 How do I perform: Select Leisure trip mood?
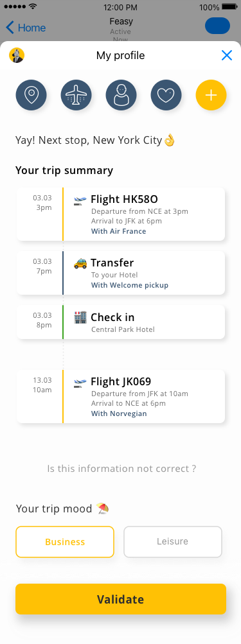click(173, 542)
